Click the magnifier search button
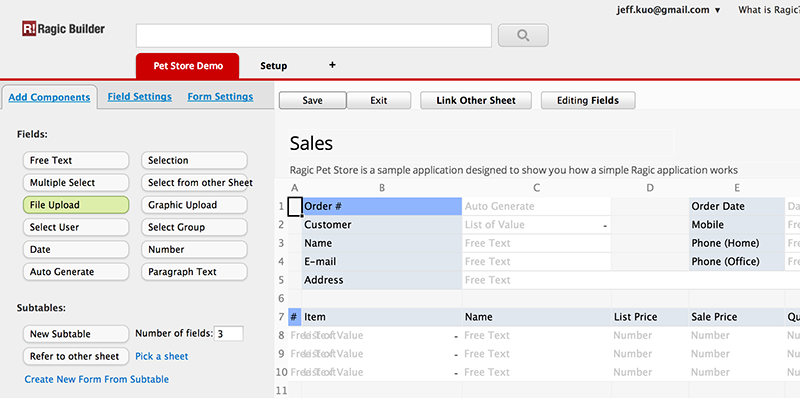The height and width of the screenshot is (398, 800). (523, 35)
